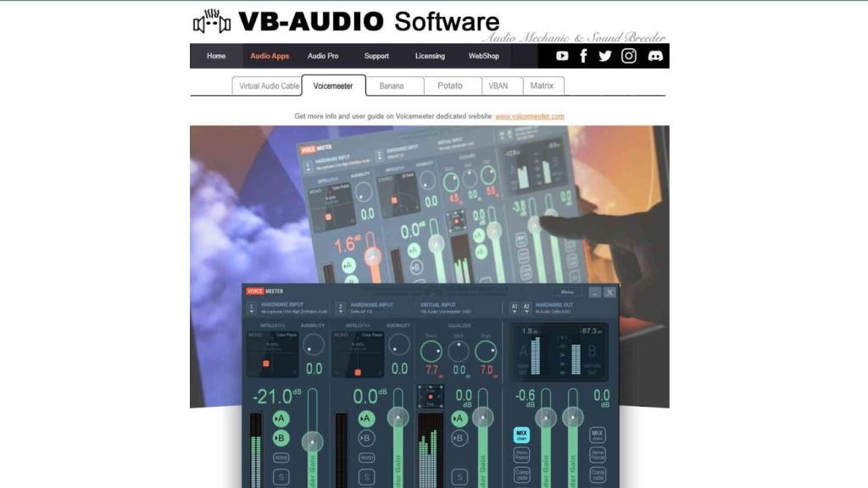
Task: Click the hardware out A/B level display
Action: tap(558, 352)
